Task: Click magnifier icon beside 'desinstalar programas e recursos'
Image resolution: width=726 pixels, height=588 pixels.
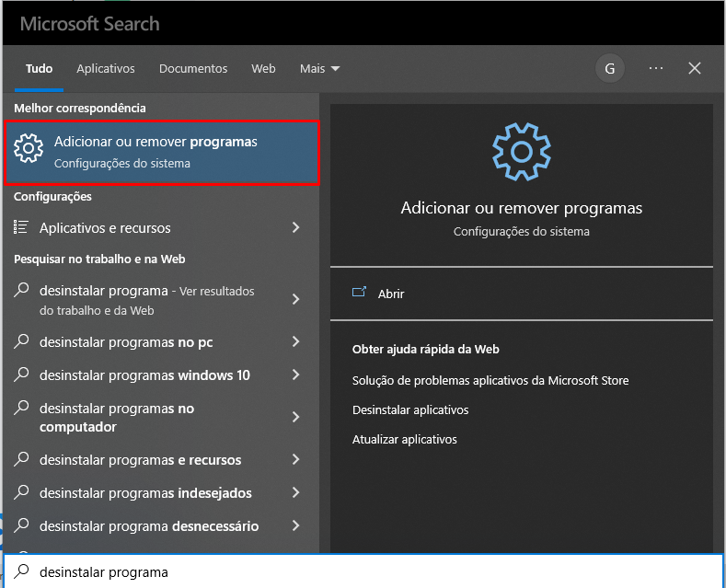Action: [21, 459]
